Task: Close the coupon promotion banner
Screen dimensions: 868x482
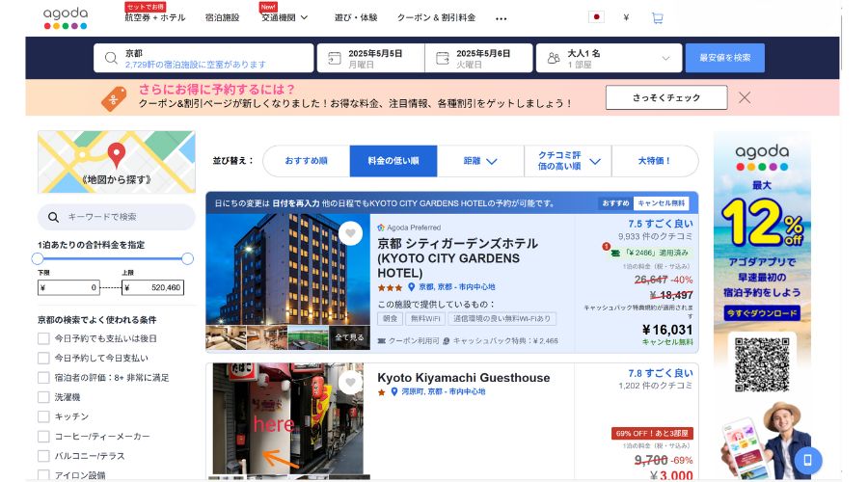Action: (x=745, y=98)
